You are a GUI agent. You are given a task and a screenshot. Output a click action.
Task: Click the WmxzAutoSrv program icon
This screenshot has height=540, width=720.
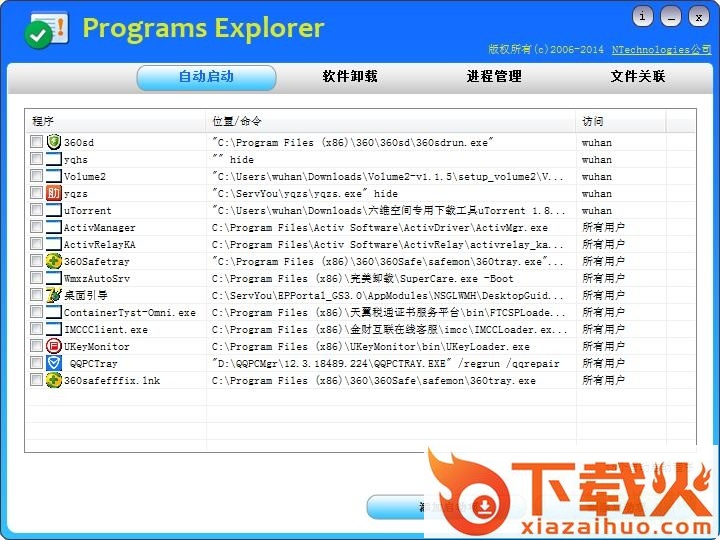point(54,278)
